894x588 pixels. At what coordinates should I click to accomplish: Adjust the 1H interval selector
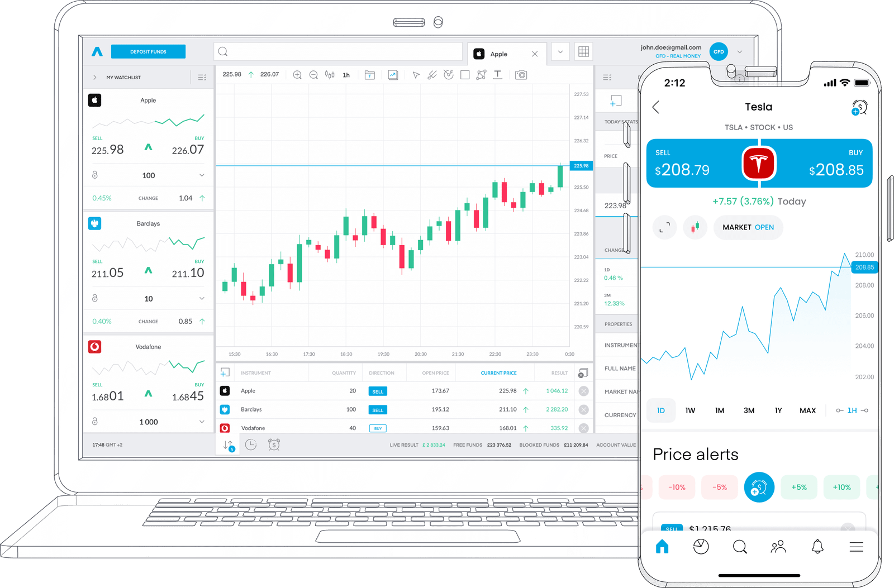click(852, 410)
